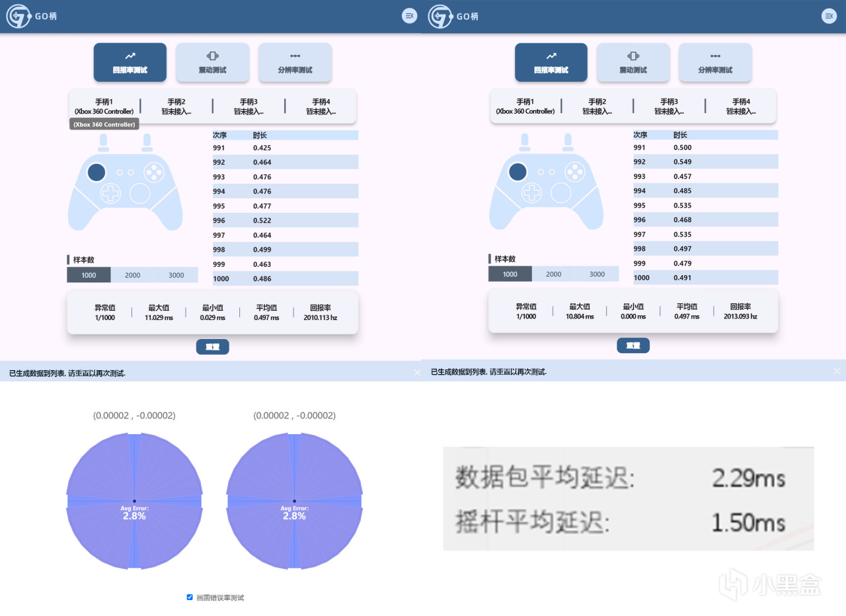
Task: Select the resolution test tab in left panel
Action: click(x=295, y=62)
